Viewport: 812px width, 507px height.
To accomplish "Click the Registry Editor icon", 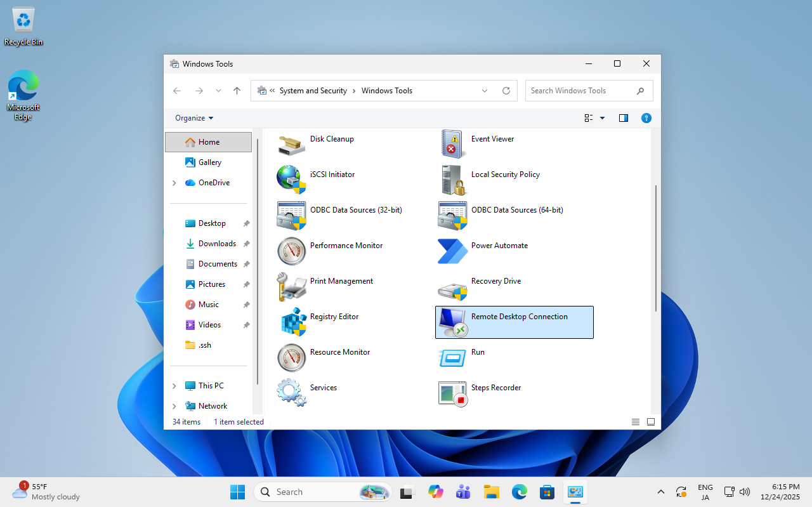I will pyautogui.click(x=292, y=322).
